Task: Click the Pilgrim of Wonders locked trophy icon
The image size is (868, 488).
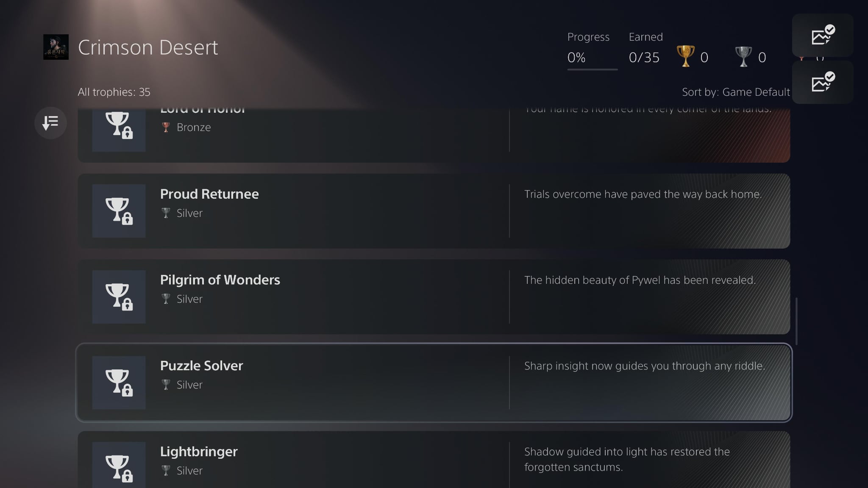Action: point(119,297)
